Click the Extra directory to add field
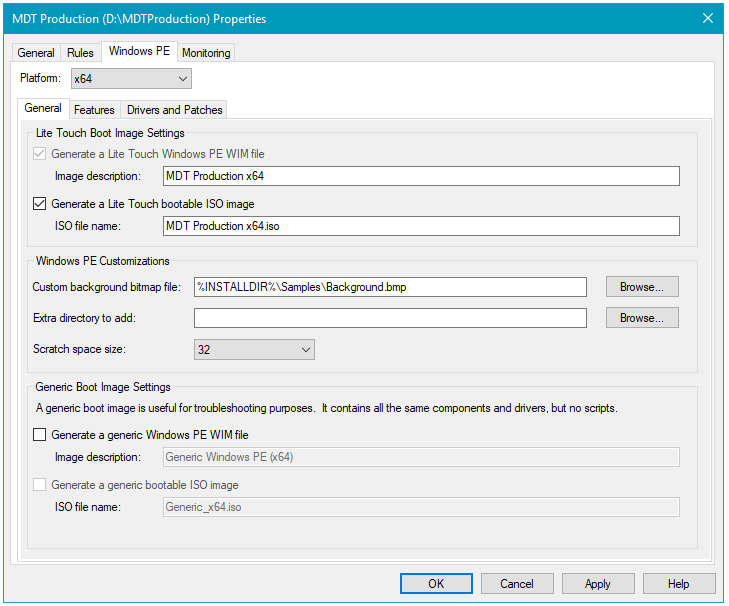 [x=390, y=318]
